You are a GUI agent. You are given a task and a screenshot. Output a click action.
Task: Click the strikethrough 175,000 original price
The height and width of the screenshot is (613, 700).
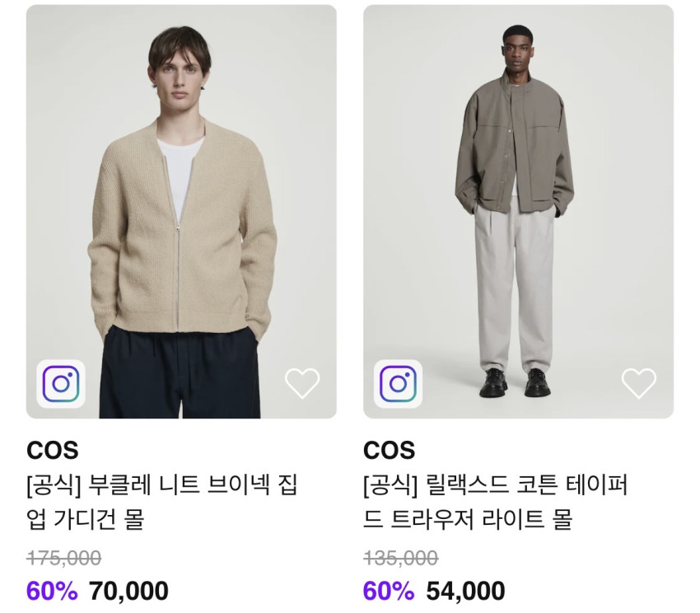64,558
